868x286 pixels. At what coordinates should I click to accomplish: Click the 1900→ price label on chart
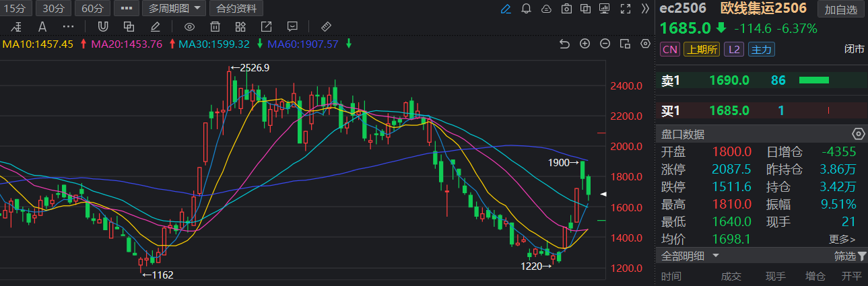[564, 162]
